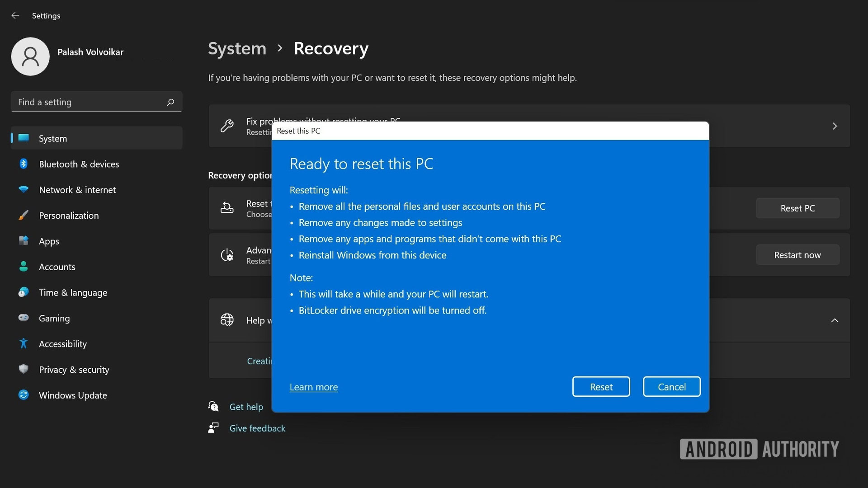Click the Accounts icon
The image size is (868, 488).
pos(23,266)
